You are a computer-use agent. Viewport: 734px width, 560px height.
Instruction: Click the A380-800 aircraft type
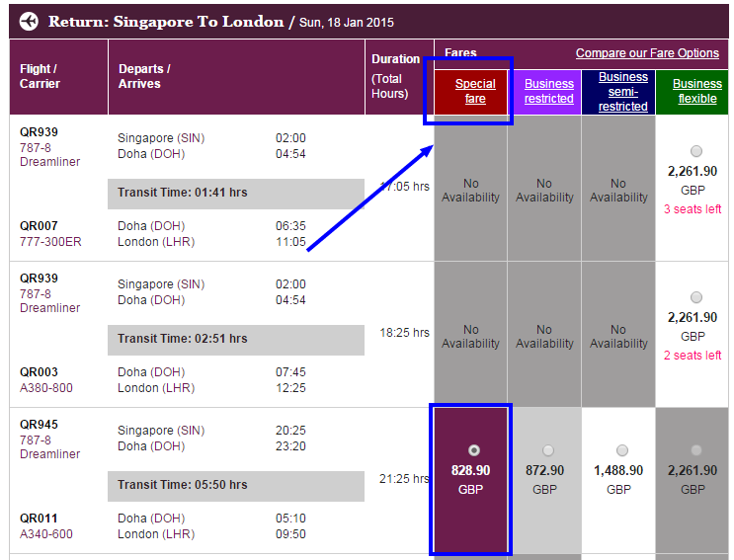click(45, 388)
